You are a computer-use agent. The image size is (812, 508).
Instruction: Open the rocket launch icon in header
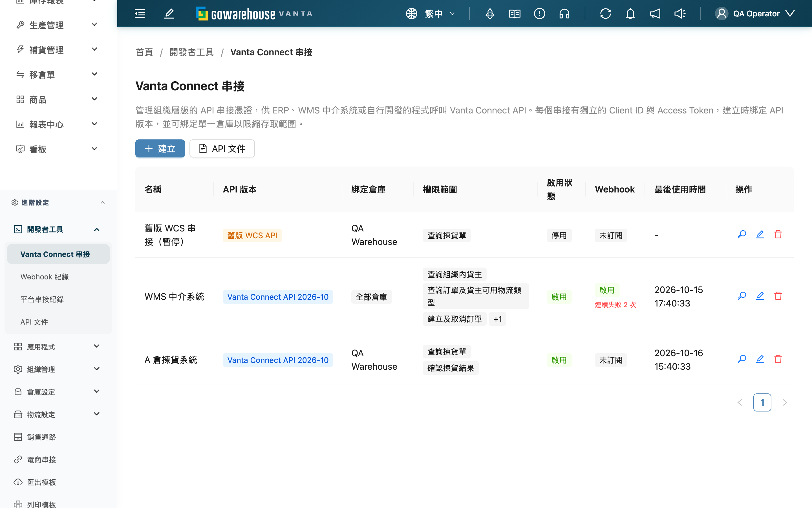click(490, 14)
